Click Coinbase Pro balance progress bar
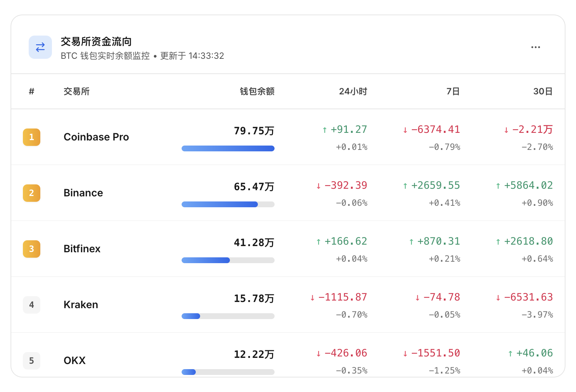 (228, 148)
